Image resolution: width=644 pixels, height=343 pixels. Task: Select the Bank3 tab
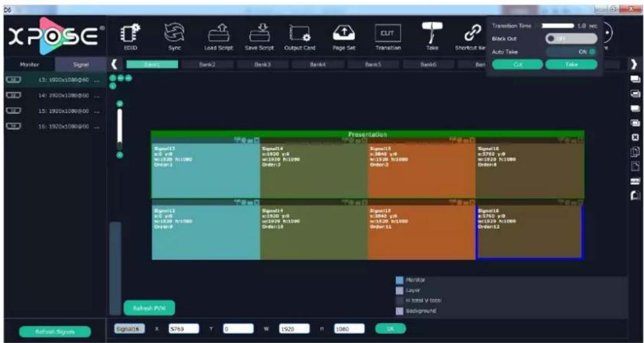coord(263,64)
